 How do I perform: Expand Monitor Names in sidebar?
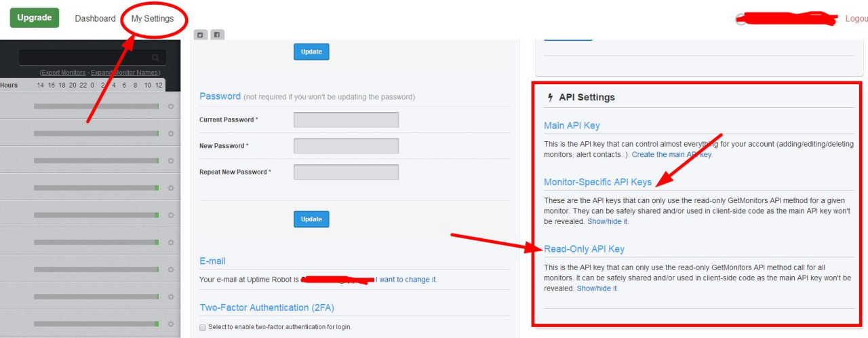(x=125, y=73)
